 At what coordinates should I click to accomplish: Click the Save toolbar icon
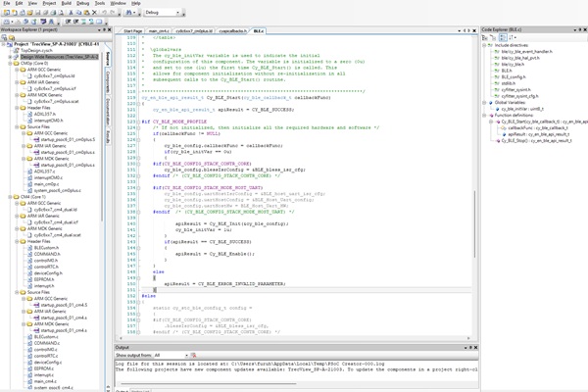click(37, 13)
